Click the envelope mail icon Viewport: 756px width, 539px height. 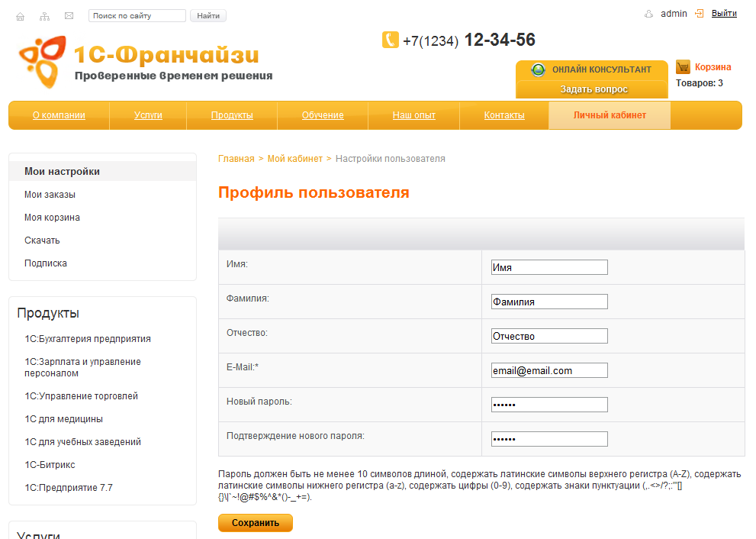(69, 16)
